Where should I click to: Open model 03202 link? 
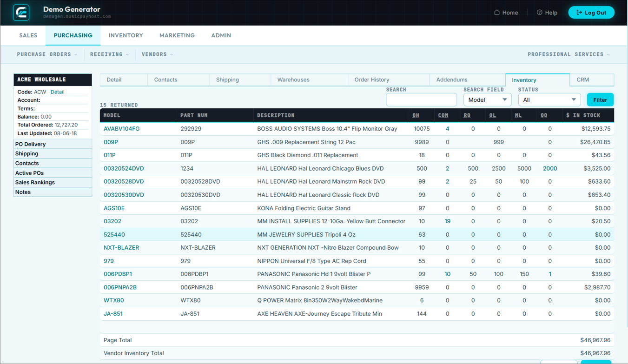coord(112,221)
